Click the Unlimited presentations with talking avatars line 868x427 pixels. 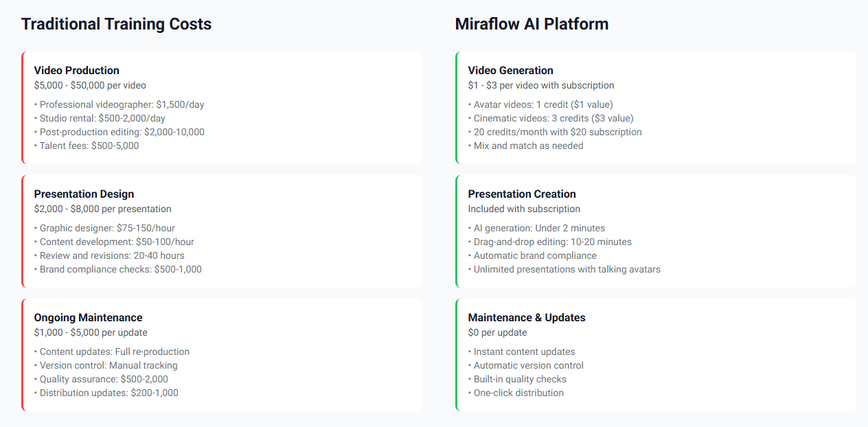pyautogui.click(x=567, y=269)
